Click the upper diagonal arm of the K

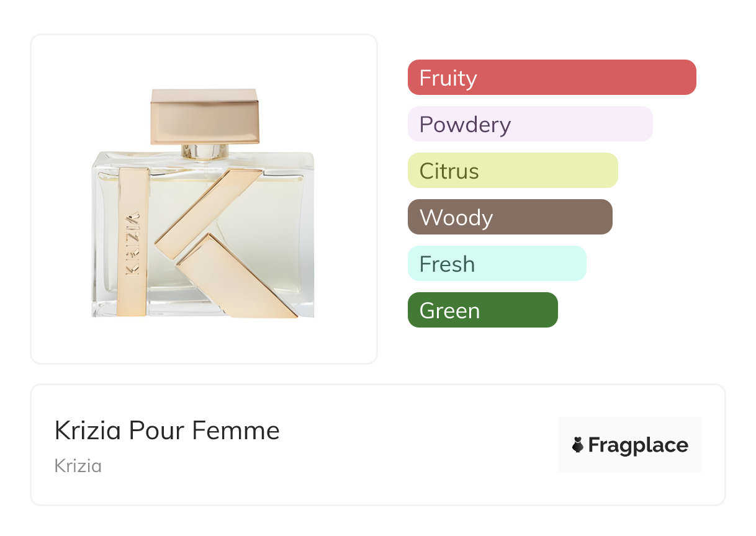207,212
